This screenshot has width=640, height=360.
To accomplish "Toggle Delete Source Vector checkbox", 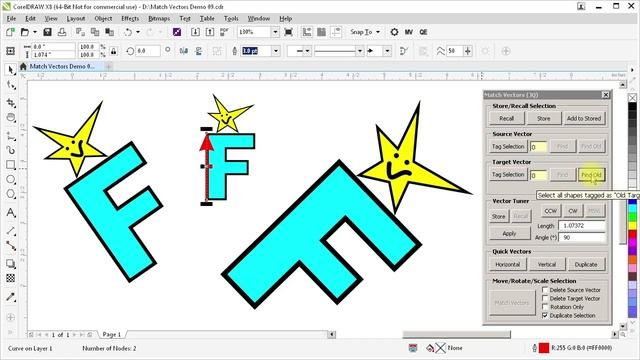I will point(545,290).
